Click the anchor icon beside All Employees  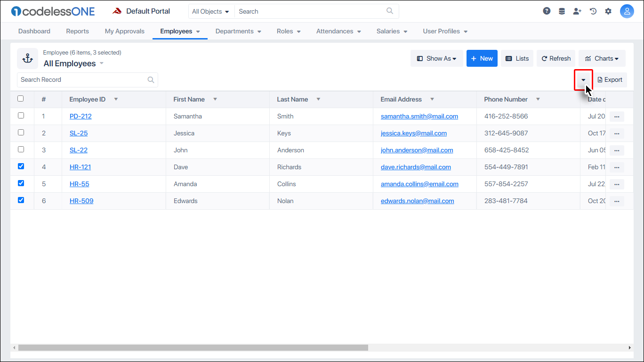(27, 58)
